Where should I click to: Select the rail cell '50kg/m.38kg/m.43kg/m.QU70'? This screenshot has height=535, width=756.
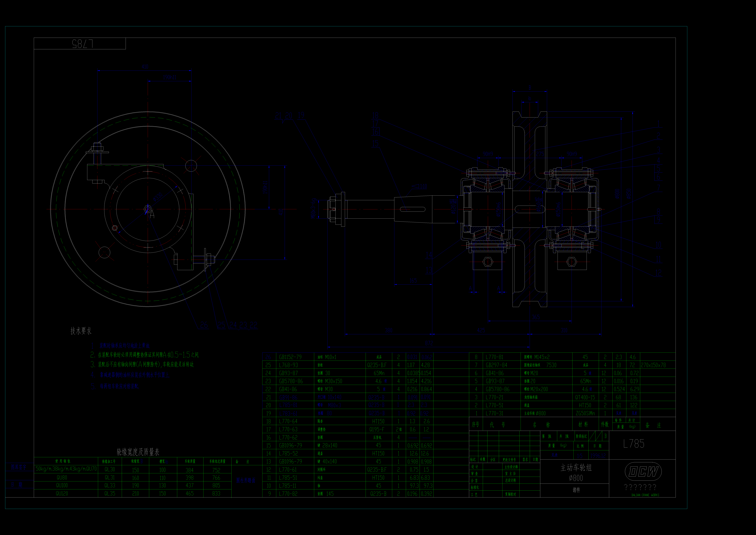click(x=66, y=469)
